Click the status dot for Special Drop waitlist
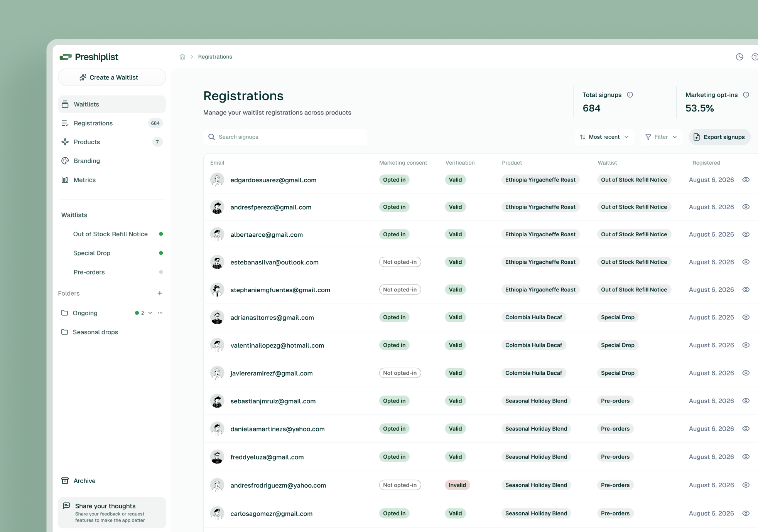Screen dimensions: 758x532 (x=161, y=253)
